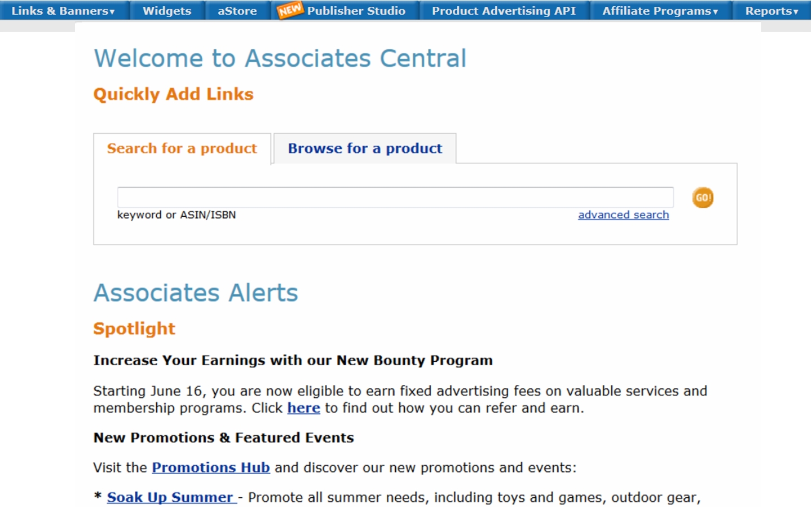
Task: Select the Search for a product tab
Action: (182, 148)
